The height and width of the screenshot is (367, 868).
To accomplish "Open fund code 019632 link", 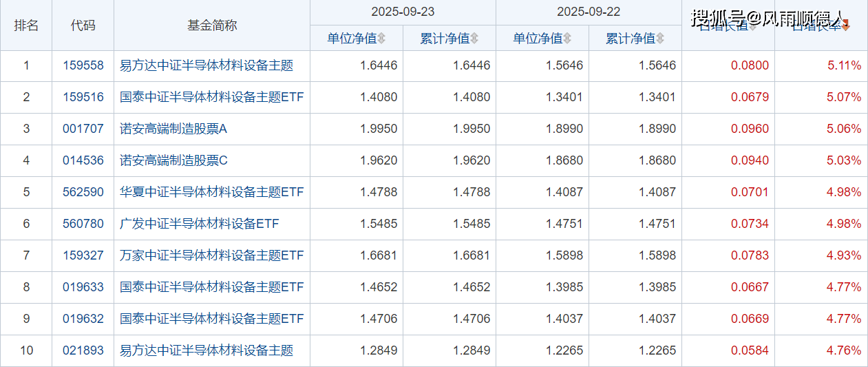I will (83, 319).
